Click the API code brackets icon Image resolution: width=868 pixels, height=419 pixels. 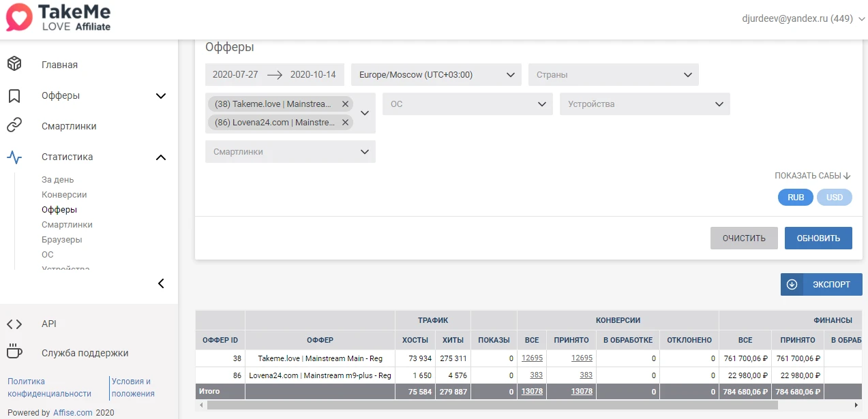click(x=14, y=324)
